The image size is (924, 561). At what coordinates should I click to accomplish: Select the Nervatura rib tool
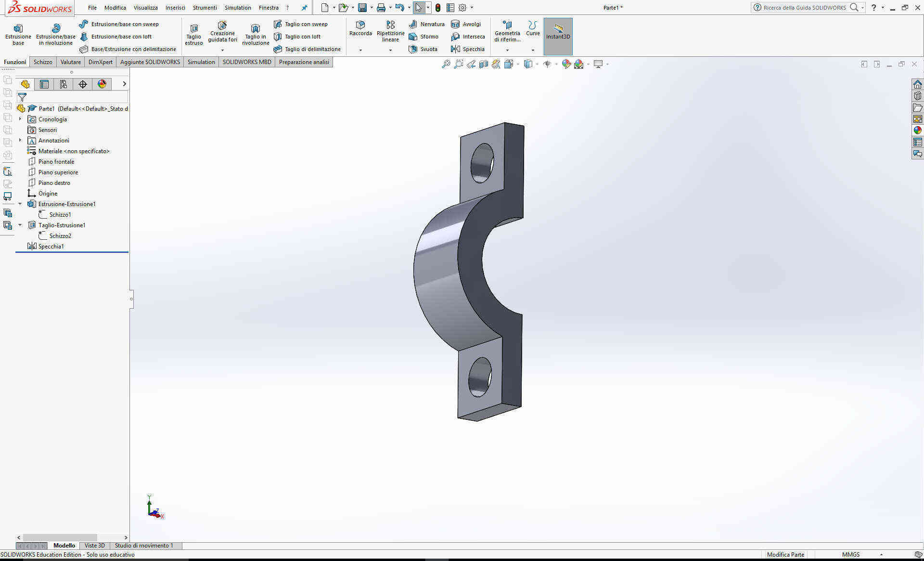[426, 24]
